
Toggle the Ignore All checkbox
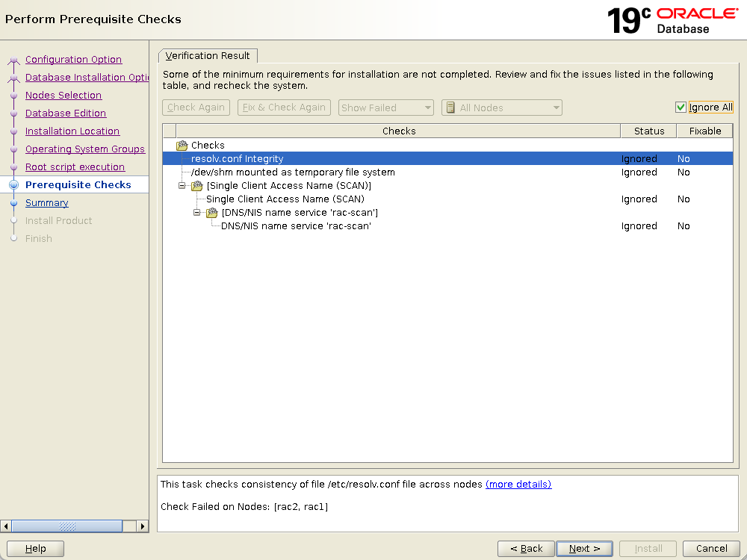tap(681, 108)
